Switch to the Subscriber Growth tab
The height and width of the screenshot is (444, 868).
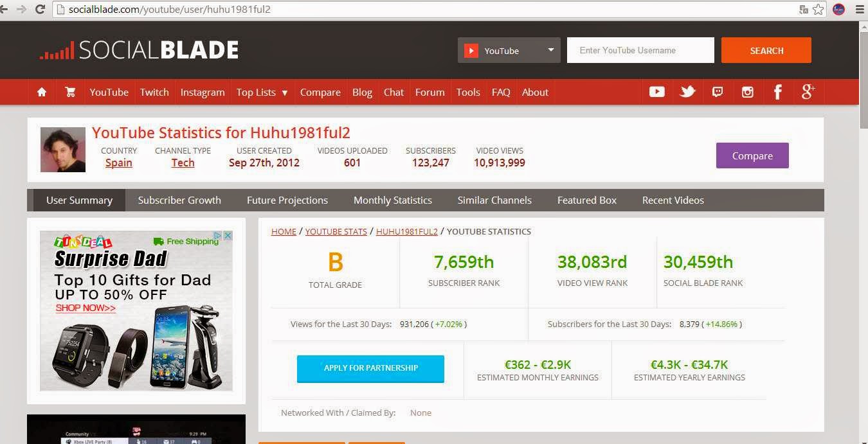point(179,200)
